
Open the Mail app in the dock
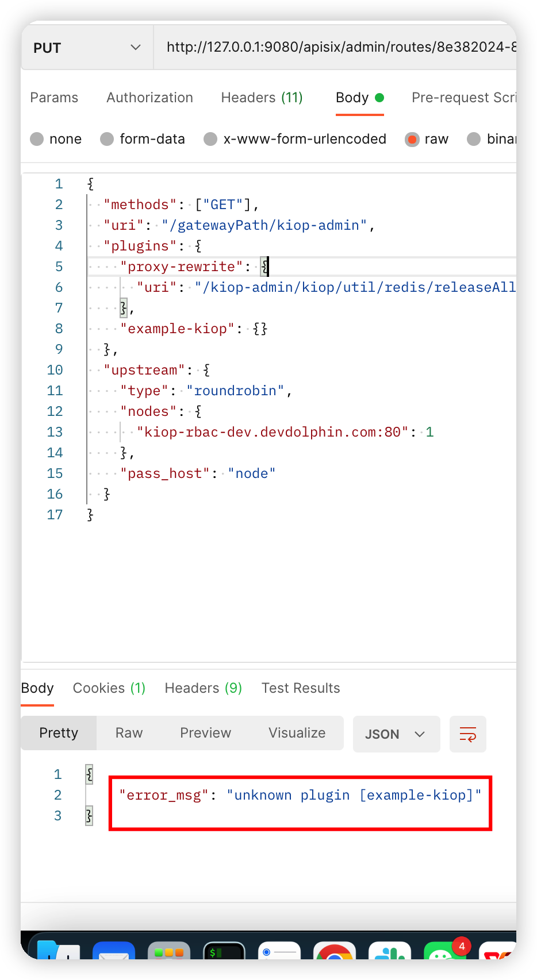pos(114,951)
